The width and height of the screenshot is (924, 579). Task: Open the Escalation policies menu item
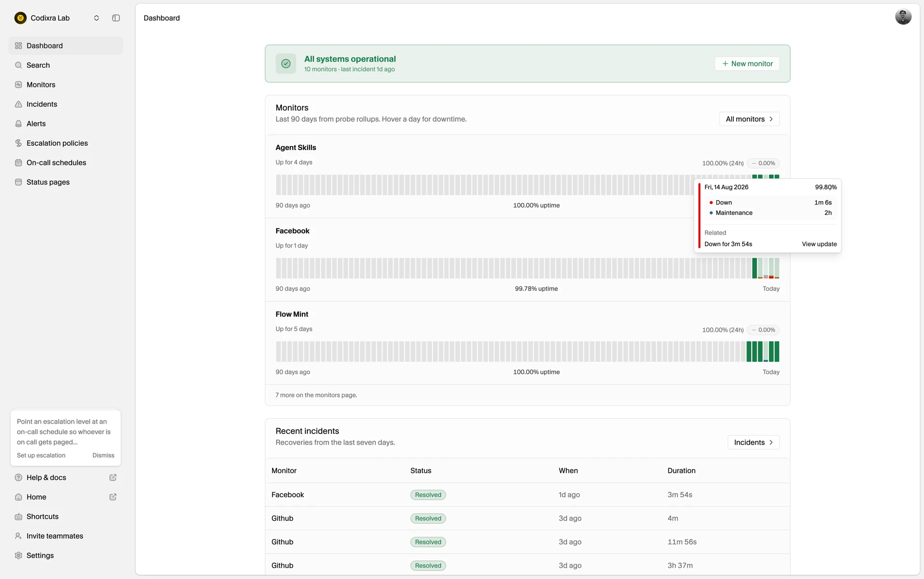point(65,143)
